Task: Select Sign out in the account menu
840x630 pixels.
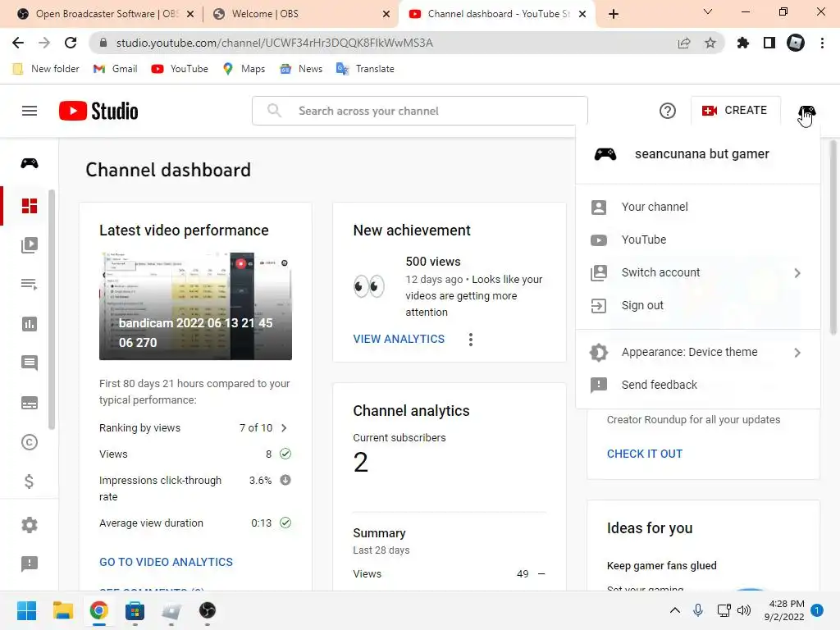Action: pyautogui.click(x=698, y=305)
